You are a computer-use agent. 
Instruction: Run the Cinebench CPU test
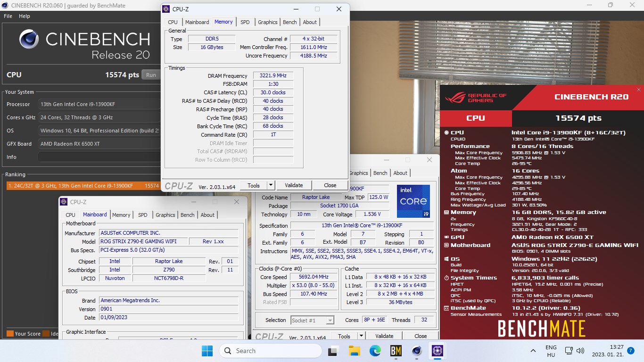[x=151, y=75]
